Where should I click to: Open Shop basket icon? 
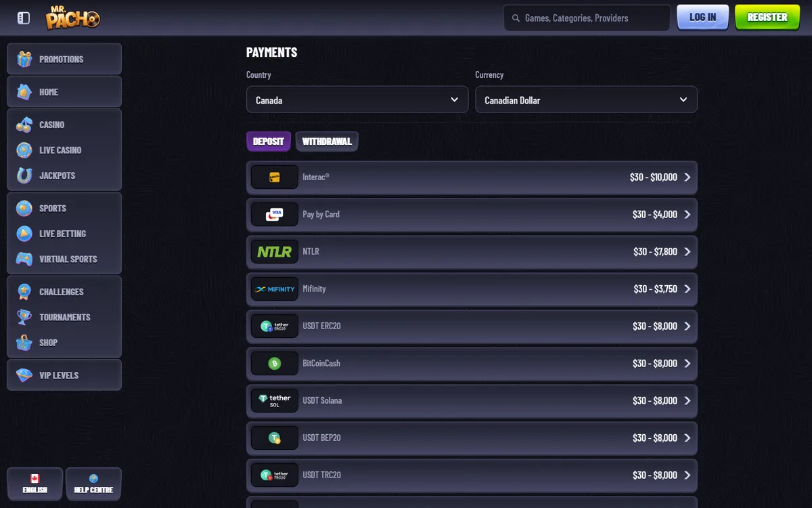24,343
